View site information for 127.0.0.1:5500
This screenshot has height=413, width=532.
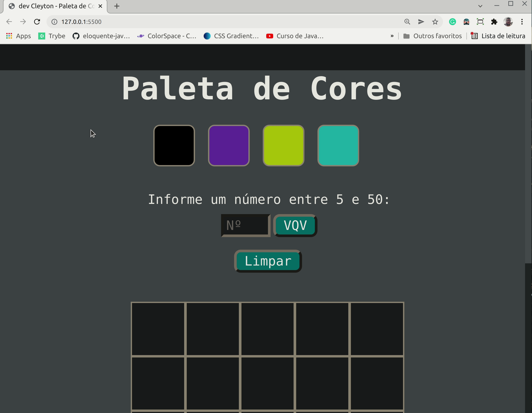[54, 22]
